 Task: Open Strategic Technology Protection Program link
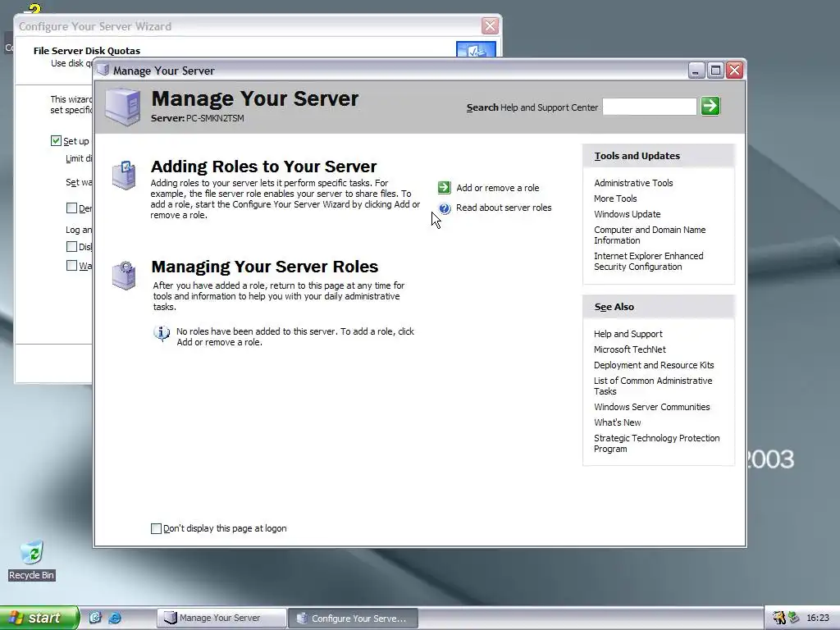pos(656,444)
